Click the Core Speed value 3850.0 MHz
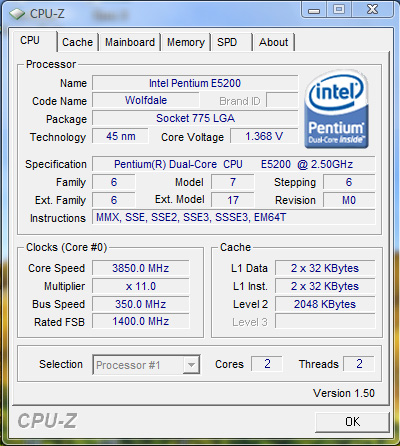This screenshot has height=446, width=400. pos(141,268)
